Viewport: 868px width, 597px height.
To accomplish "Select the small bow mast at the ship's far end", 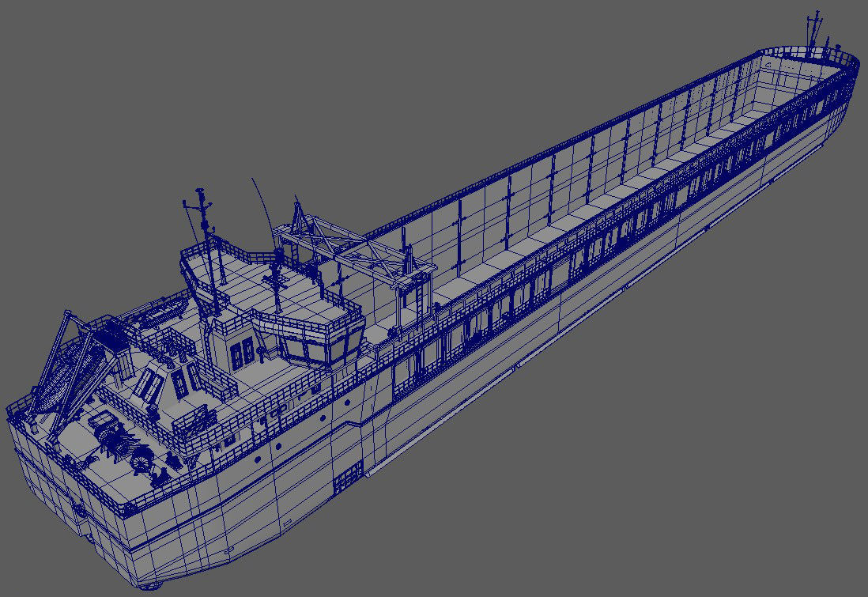I will coord(815,34).
